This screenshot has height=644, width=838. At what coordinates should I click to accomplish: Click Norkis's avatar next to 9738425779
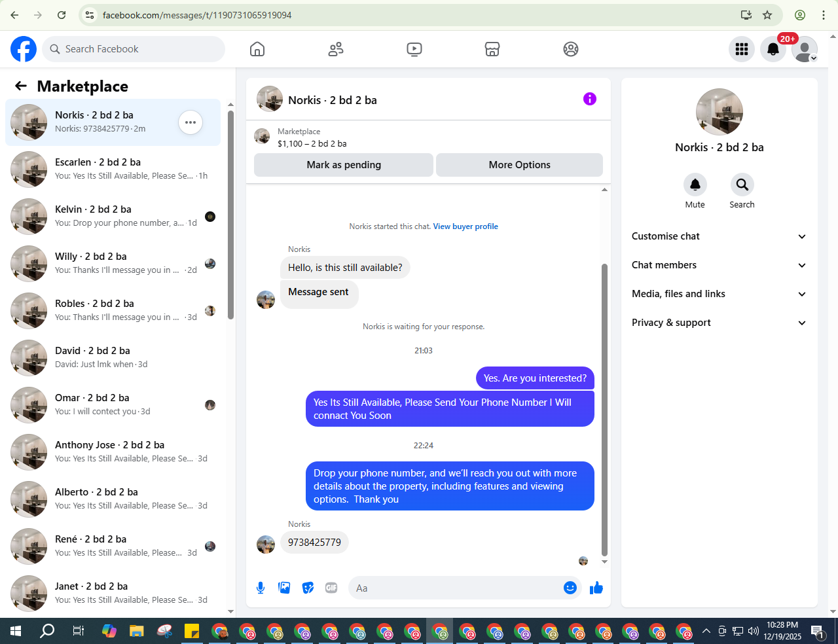pos(266,545)
